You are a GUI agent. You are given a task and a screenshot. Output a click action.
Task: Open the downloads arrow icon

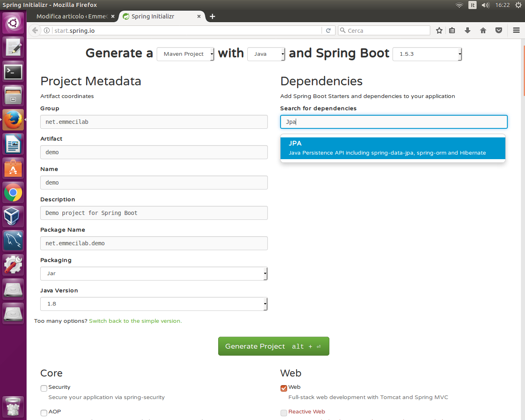coord(468,30)
